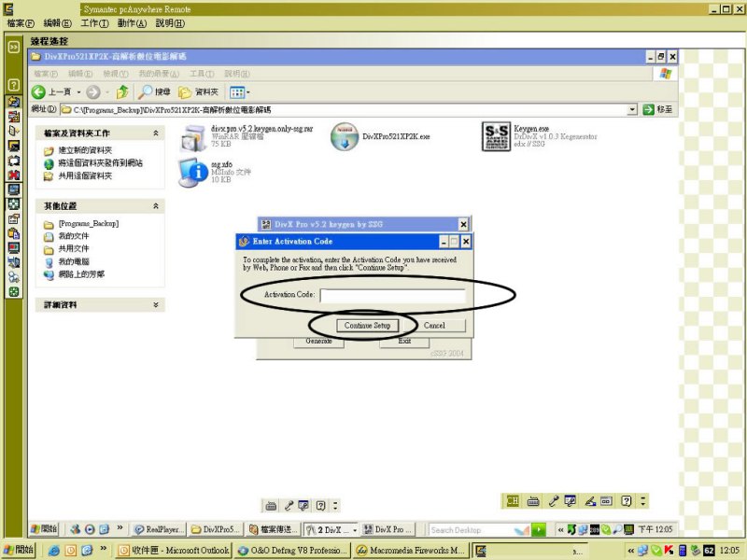Open the 2 DivX taskbar group dropdown

pos(355,530)
